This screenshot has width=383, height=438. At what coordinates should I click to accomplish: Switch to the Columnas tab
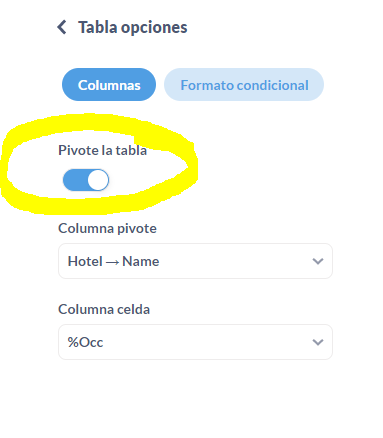[109, 85]
